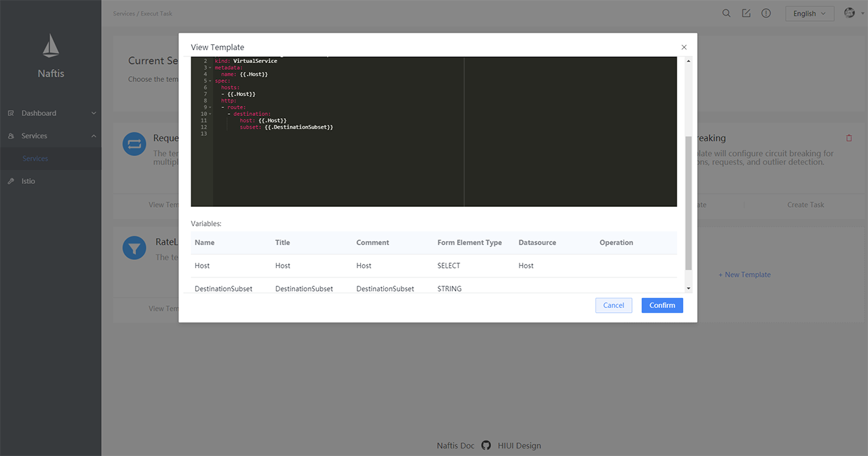Open the Services submenu item
This screenshot has width=868, height=456.
(x=34, y=158)
